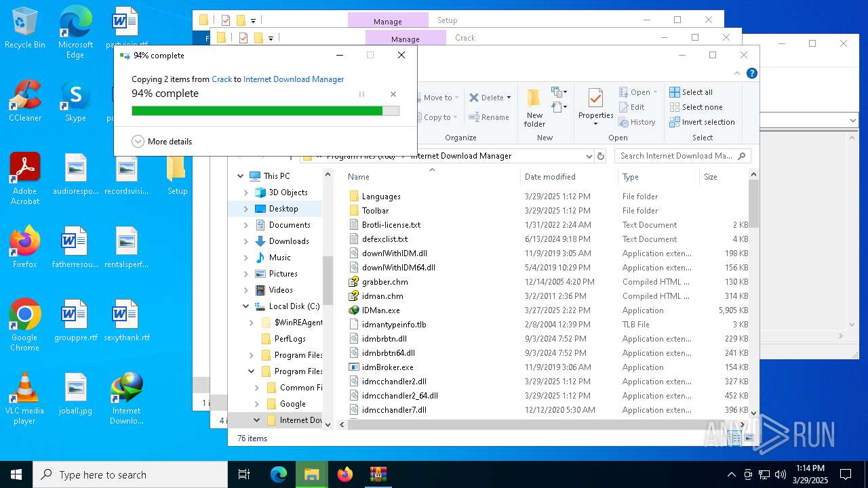Open Properties in ribbon
Viewport: 868px width, 488px height.
point(595,107)
